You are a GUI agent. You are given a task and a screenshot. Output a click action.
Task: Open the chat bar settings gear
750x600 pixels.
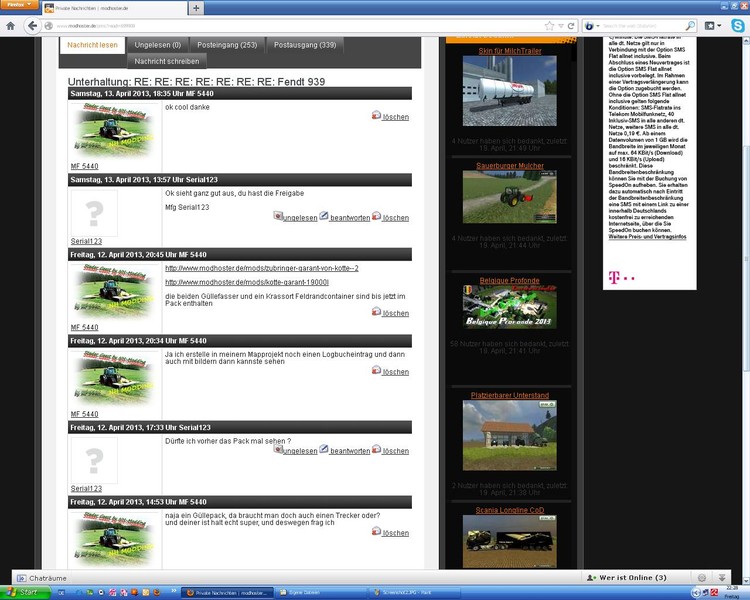coord(702,578)
